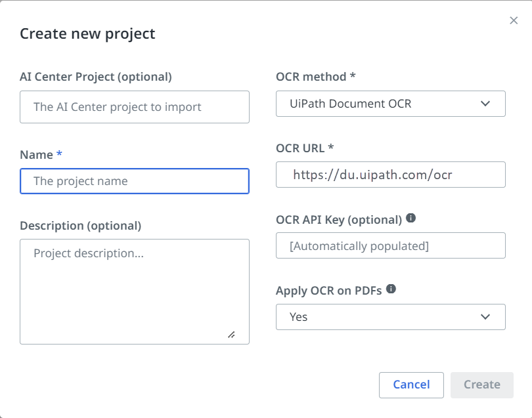Click the project Name text field
The image size is (532, 418).
[x=135, y=181]
